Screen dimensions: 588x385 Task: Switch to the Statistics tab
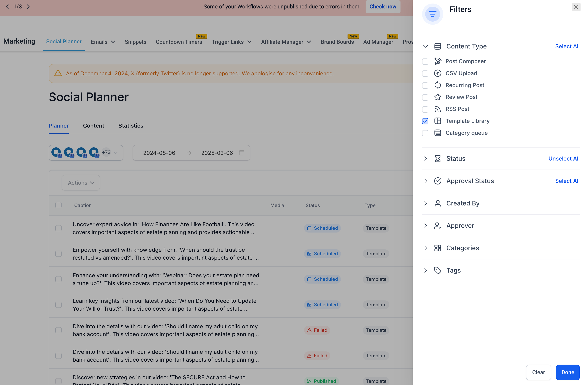[x=131, y=126]
